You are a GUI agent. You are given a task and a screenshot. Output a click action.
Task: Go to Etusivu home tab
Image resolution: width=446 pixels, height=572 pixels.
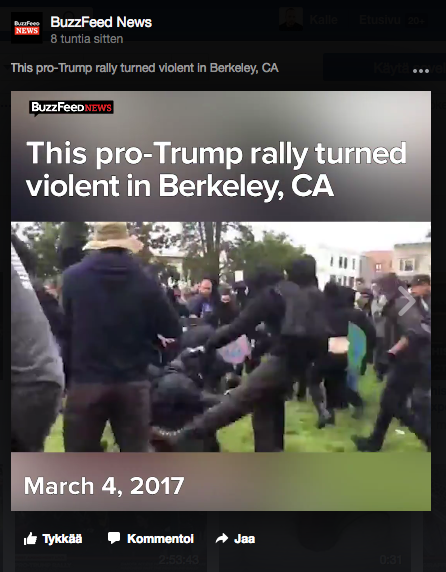click(380, 19)
